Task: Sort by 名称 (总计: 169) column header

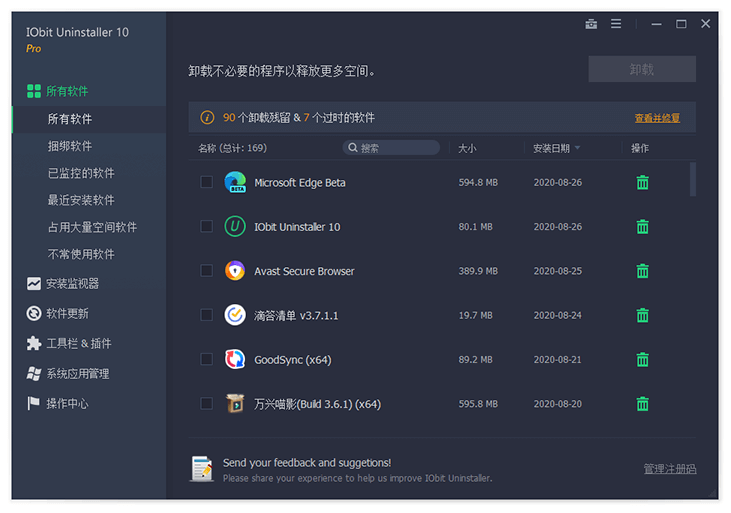Action: [x=233, y=148]
